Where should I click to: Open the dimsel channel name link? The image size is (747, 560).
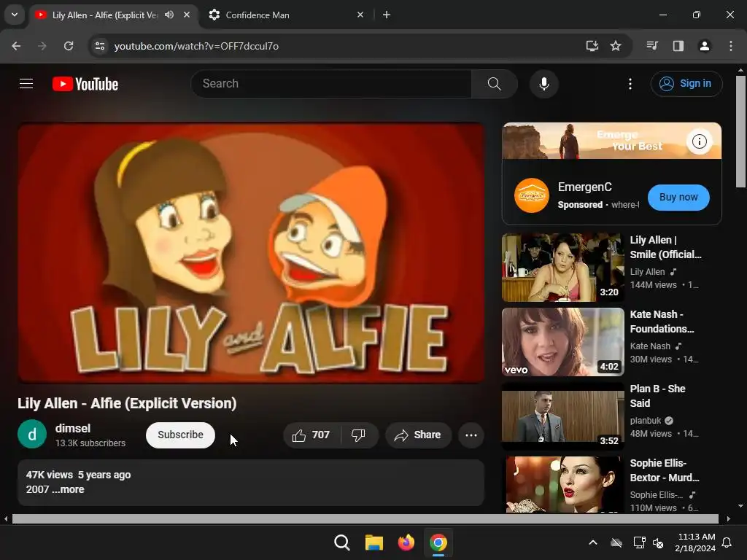pyautogui.click(x=73, y=428)
